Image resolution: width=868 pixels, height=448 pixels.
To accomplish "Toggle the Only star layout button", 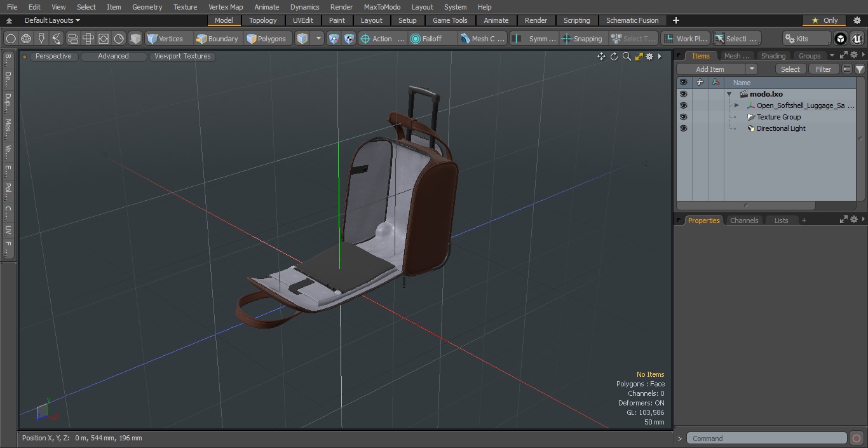I will 824,20.
